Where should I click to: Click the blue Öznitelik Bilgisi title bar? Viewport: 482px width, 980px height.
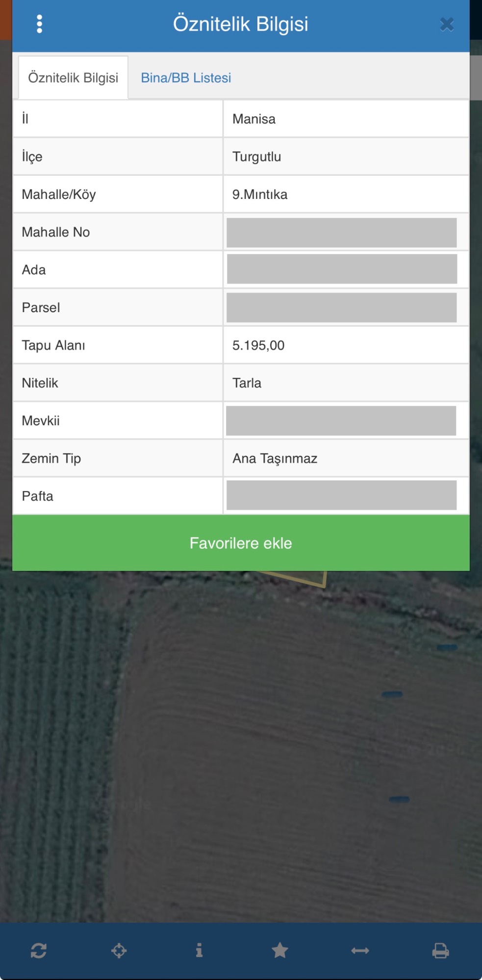coord(241,25)
